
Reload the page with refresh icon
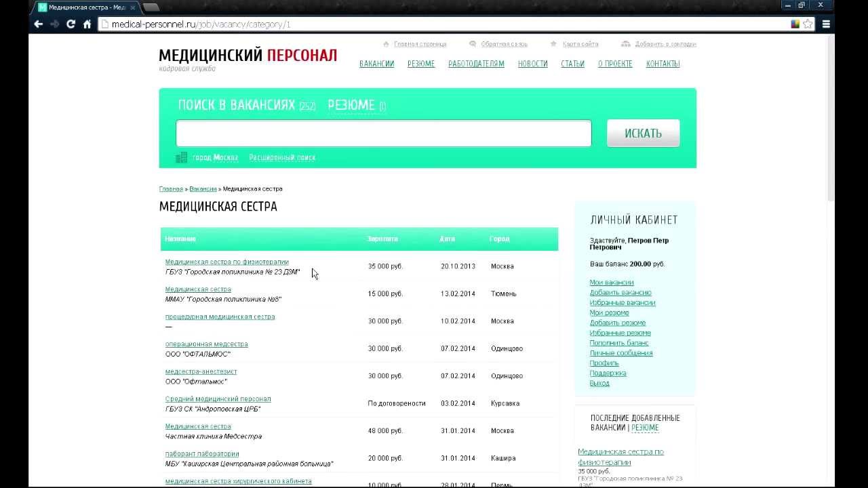pos(71,24)
